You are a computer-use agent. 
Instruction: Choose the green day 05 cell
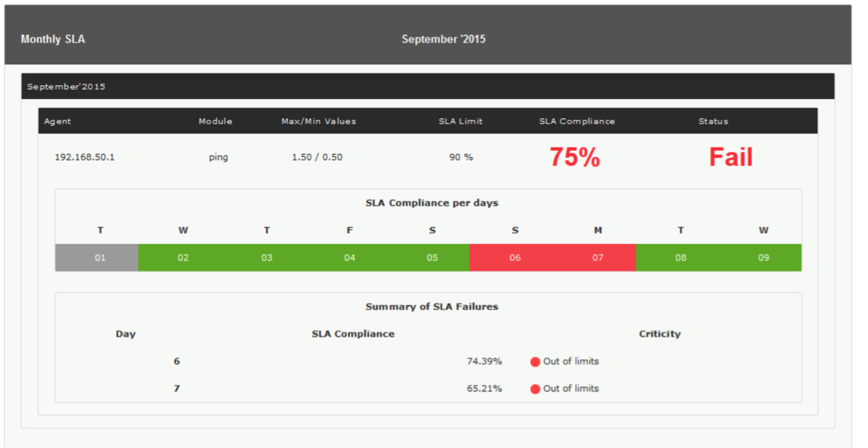click(x=428, y=257)
